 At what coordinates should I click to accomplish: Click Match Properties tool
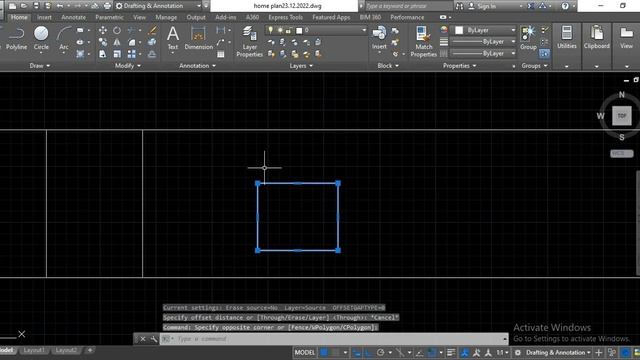tap(423, 42)
